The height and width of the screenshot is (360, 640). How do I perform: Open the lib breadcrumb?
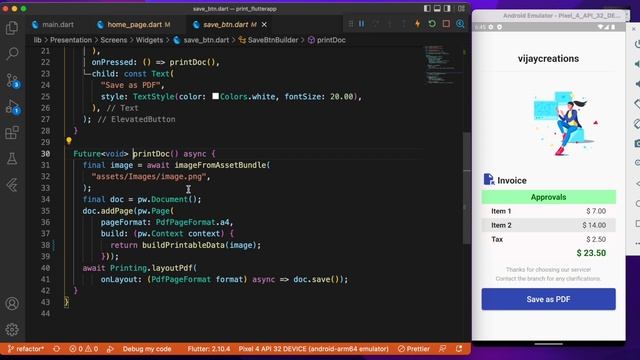(x=37, y=40)
